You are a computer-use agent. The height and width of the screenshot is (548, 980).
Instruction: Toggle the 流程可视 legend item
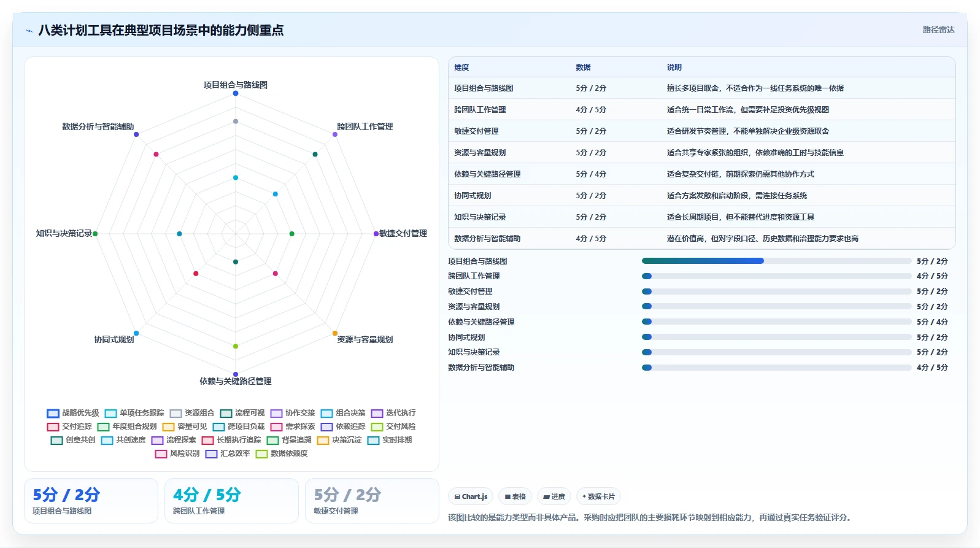pyautogui.click(x=242, y=413)
